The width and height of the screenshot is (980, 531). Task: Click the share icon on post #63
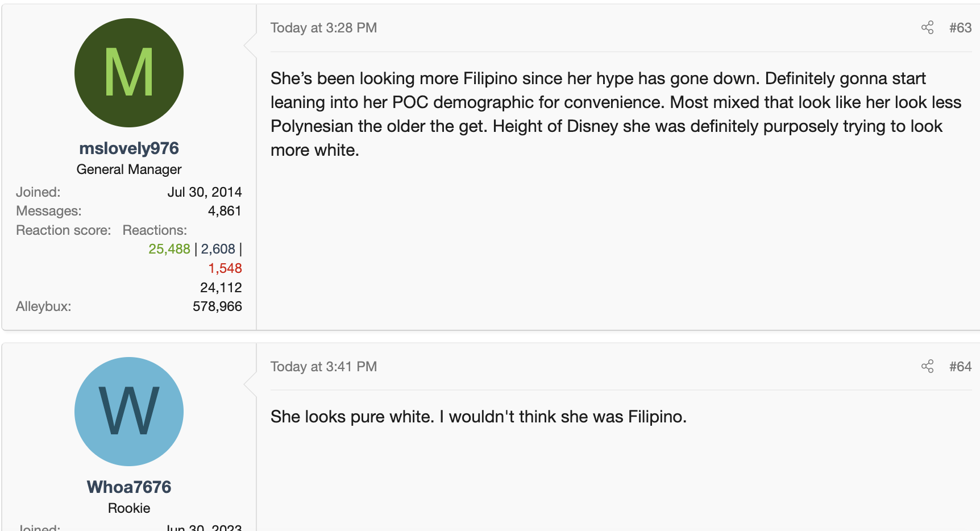[x=927, y=28]
